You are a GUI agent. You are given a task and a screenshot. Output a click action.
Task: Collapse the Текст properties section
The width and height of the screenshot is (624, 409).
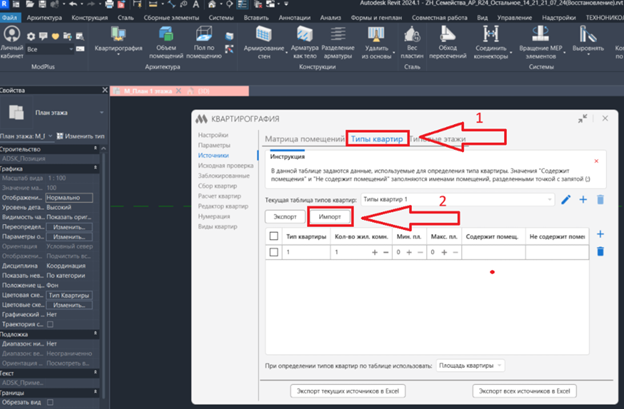[95, 373]
